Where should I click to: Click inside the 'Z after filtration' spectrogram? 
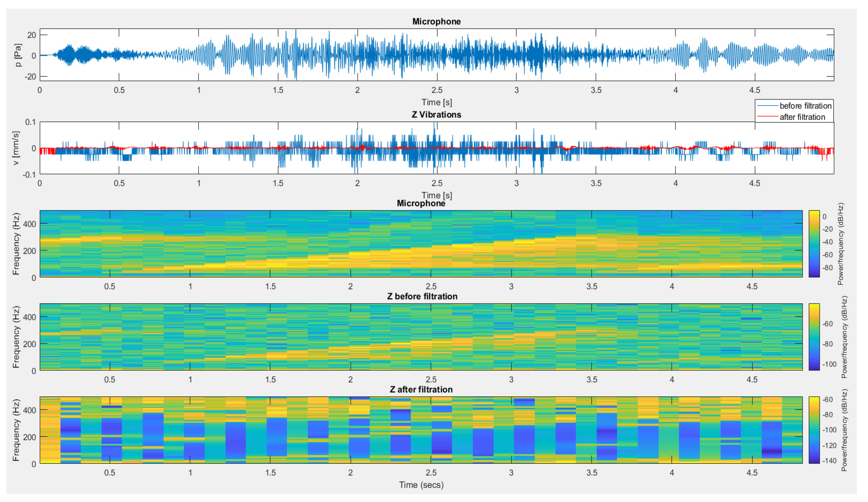point(421,430)
